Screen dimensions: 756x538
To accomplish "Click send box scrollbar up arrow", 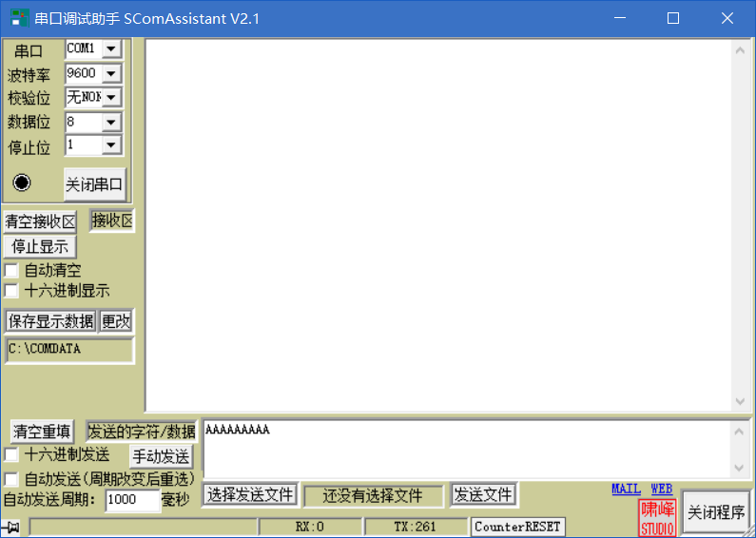I will point(739,432).
